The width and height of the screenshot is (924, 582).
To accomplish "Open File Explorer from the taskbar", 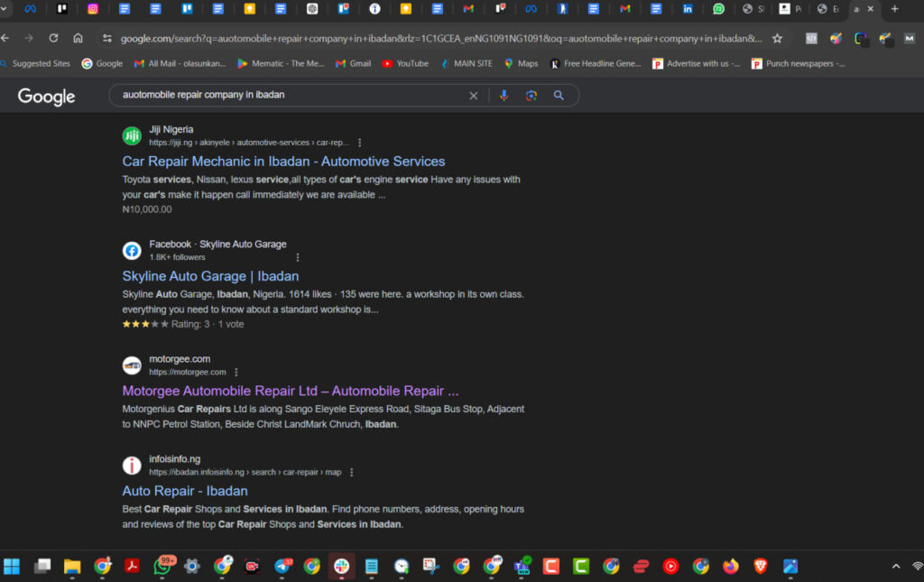I will tap(72, 567).
